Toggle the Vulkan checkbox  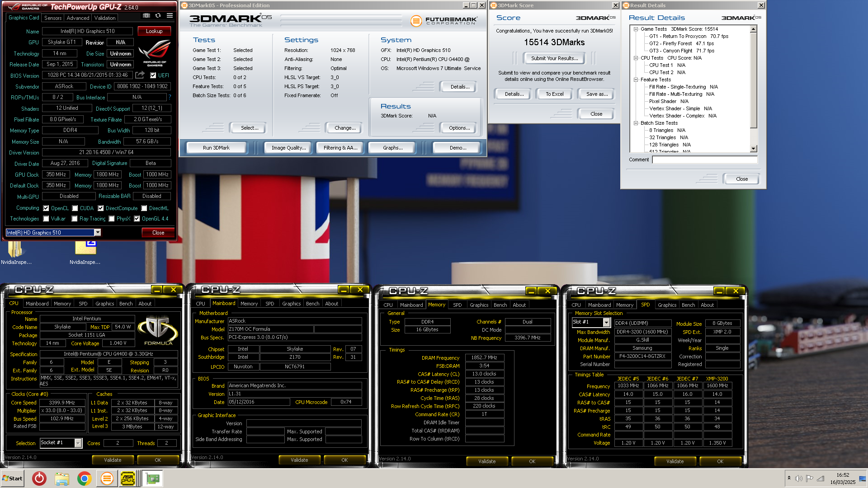(46, 219)
